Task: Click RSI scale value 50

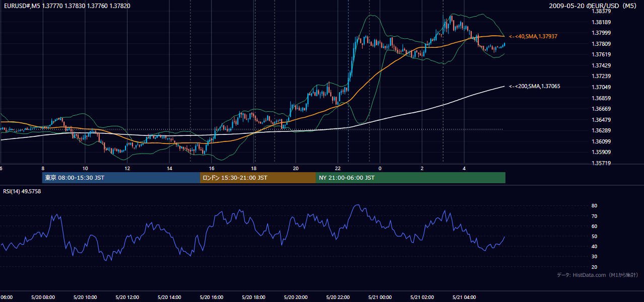Action: [x=595, y=236]
